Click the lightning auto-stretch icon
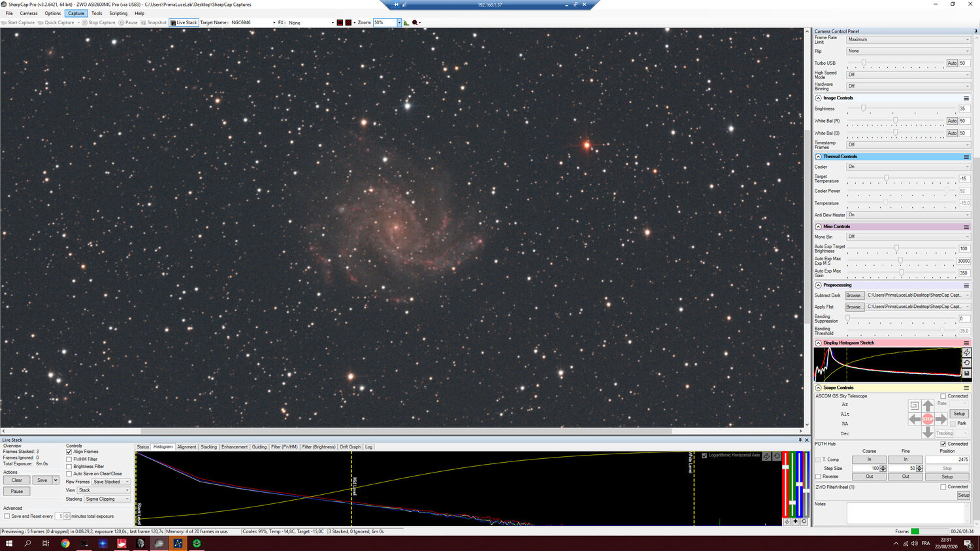The image size is (980, 551). coord(967,352)
